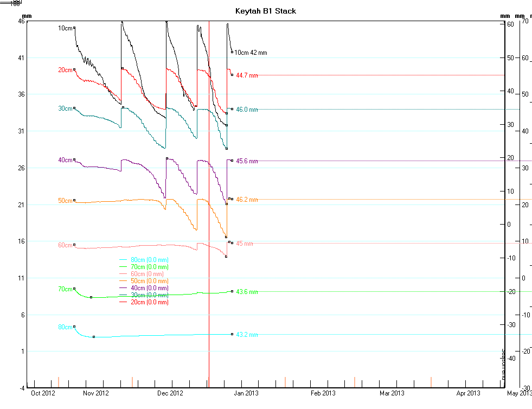Select the 45.6 mm purple value label
Screen dimensions: 532x409
(247, 161)
